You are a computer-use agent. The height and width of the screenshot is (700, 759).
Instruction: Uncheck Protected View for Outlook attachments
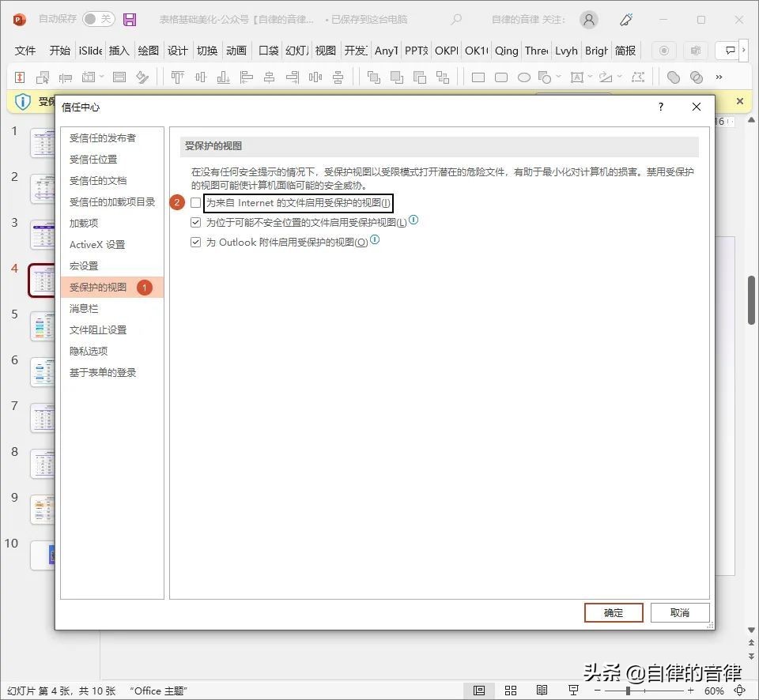click(x=195, y=241)
